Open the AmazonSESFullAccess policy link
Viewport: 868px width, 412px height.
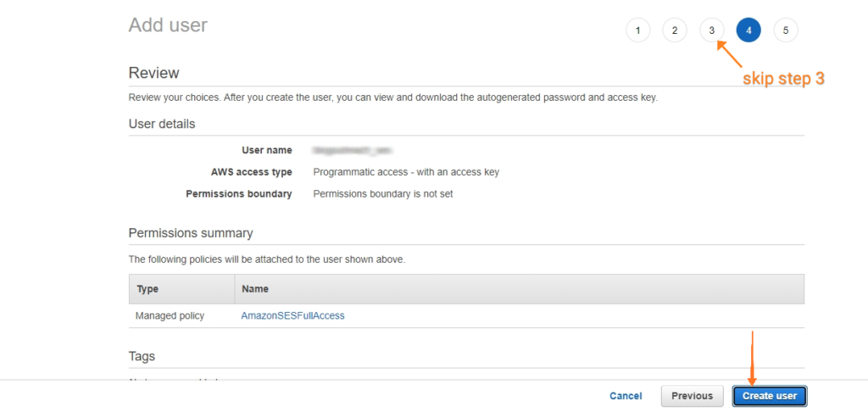[x=292, y=315]
